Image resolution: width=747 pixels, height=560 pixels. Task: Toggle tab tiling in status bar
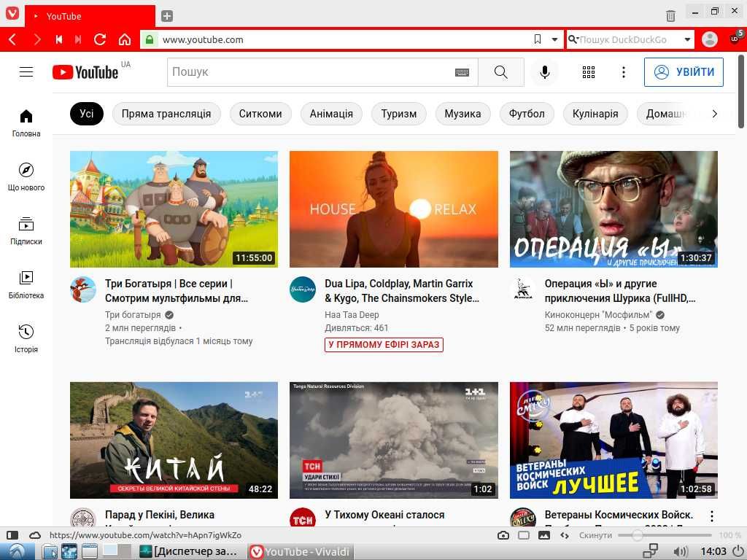click(524, 535)
